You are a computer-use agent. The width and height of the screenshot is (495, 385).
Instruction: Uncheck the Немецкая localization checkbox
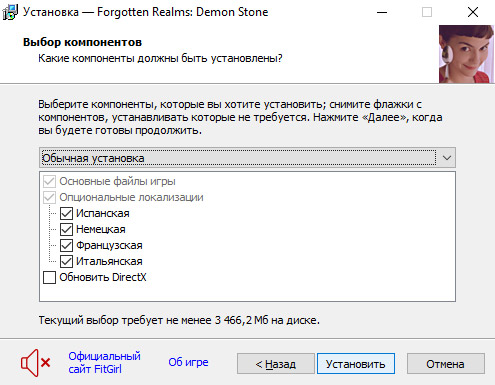(x=66, y=229)
